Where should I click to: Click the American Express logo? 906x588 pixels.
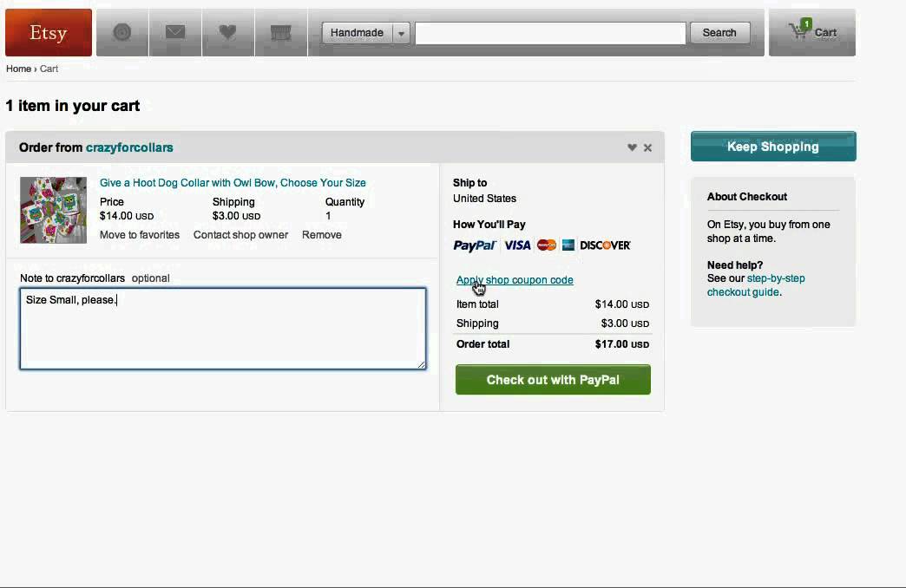[568, 245]
